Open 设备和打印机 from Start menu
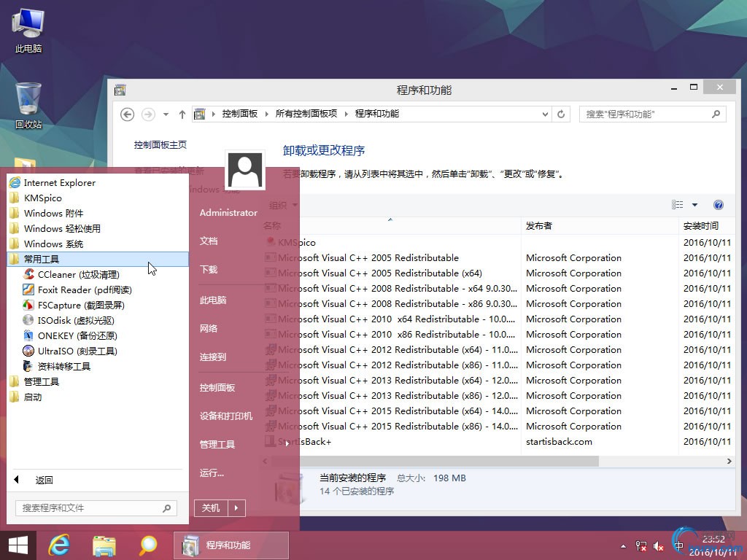 click(226, 416)
